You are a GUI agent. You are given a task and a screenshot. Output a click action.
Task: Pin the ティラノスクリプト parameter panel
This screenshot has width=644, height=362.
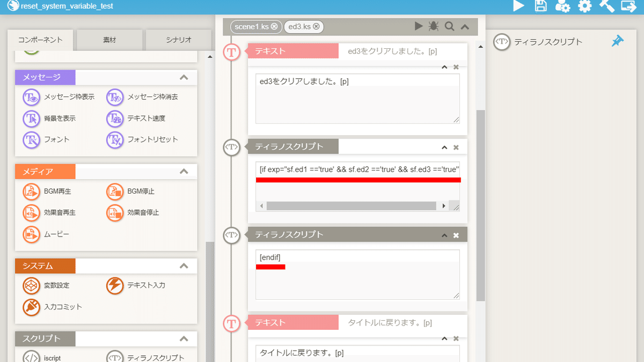click(x=618, y=41)
